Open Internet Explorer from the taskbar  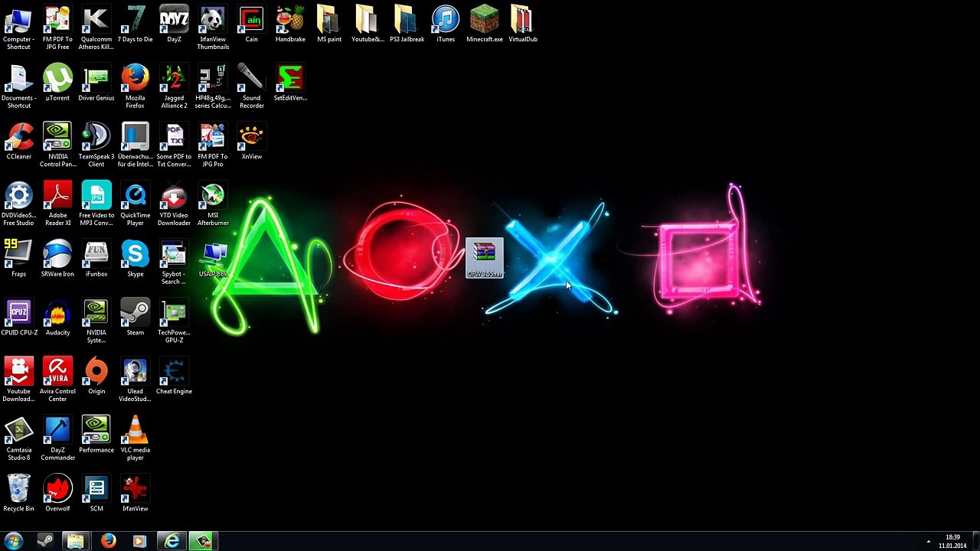[172, 541]
